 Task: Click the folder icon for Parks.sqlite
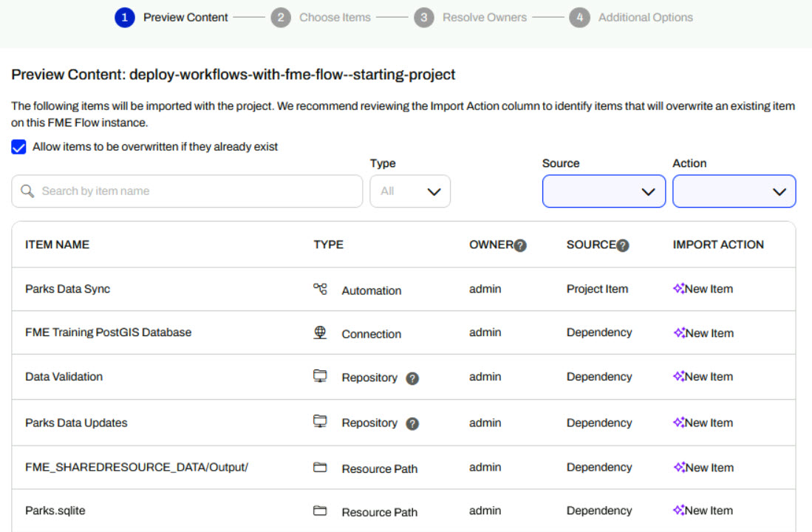point(320,511)
